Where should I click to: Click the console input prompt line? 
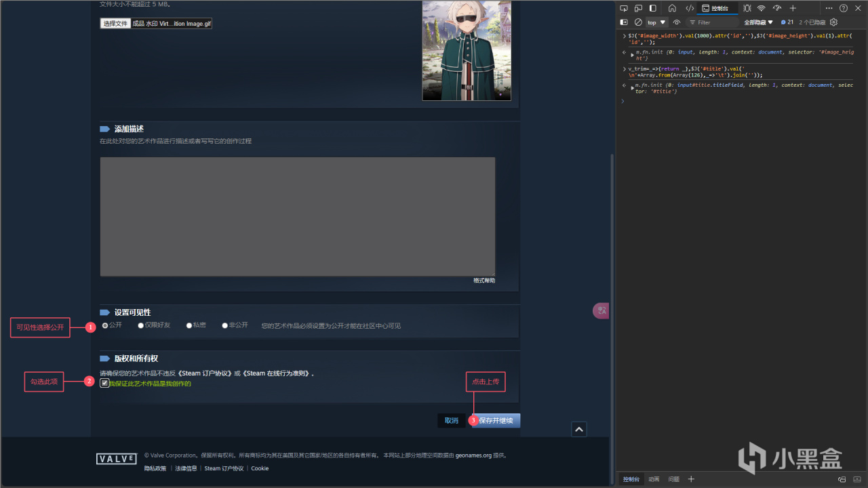pos(739,101)
